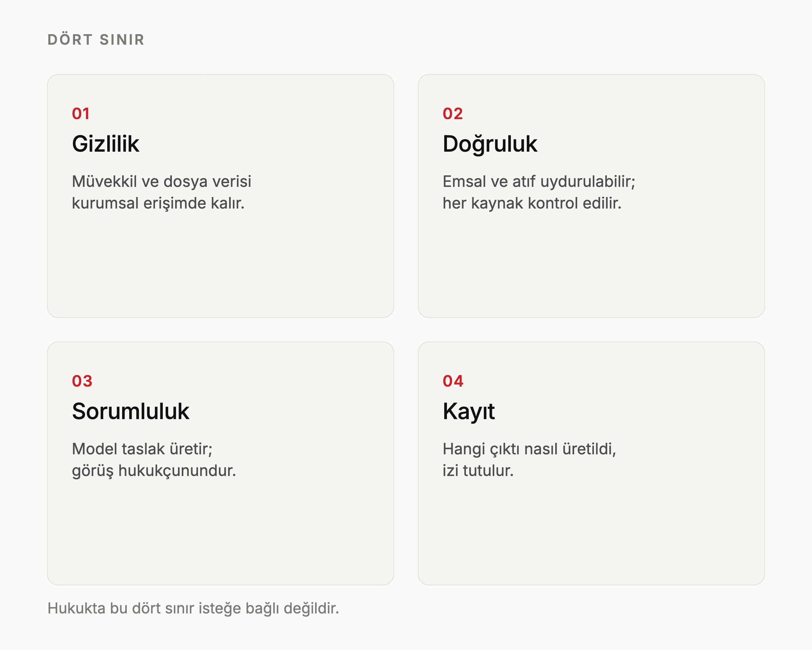Select empty area of the Gizlilik card
The height and width of the screenshot is (650, 812).
coord(220,264)
